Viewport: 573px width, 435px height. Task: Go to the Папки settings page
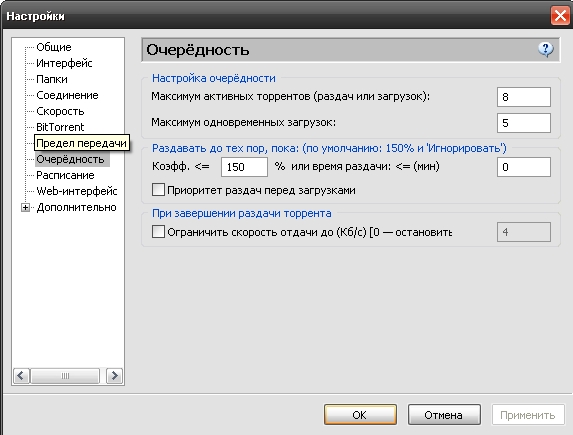pyautogui.click(x=52, y=79)
